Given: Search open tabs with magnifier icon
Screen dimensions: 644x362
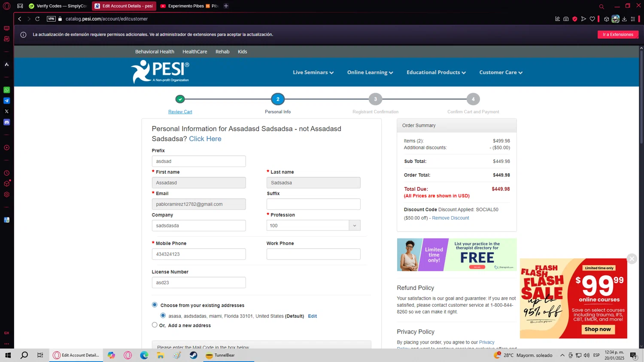Looking at the screenshot, I should click(x=601, y=6).
